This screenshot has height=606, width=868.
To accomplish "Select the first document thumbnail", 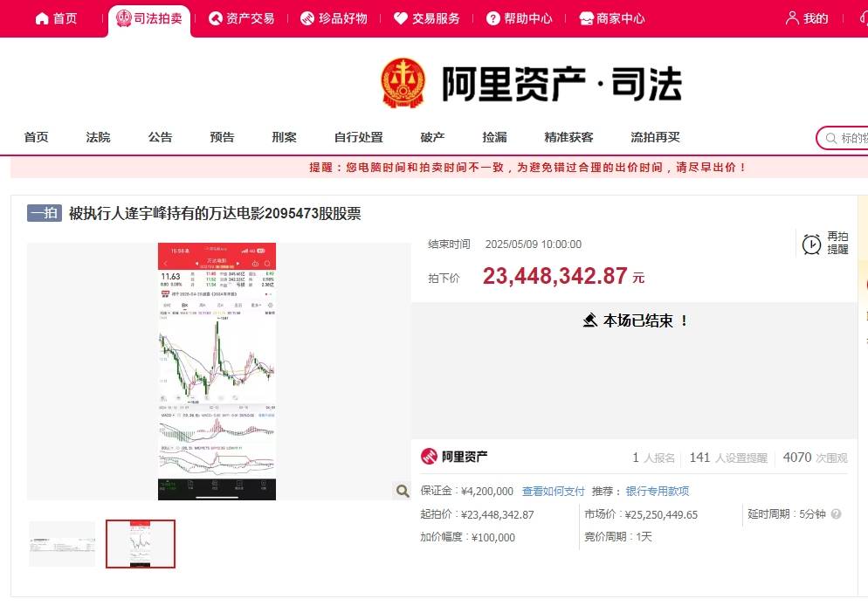I will [x=62, y=544].
